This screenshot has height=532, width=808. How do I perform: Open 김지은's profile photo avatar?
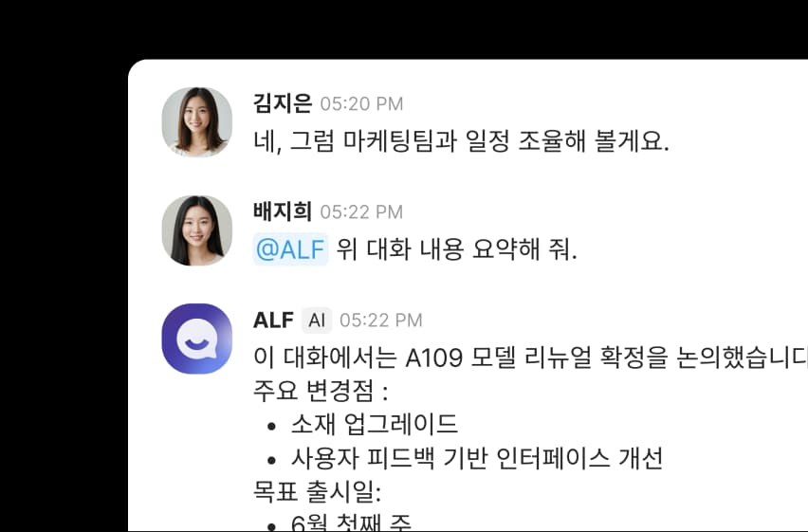[x=197, y=122]
